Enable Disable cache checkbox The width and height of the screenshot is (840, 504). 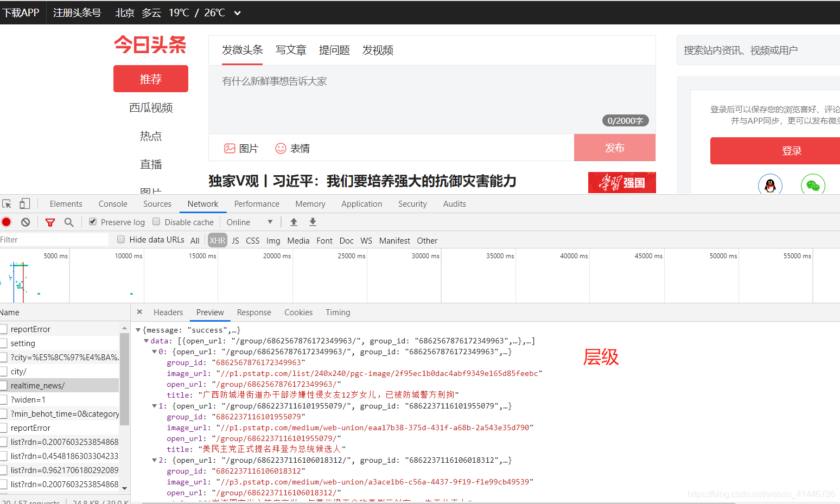[156, 221]
